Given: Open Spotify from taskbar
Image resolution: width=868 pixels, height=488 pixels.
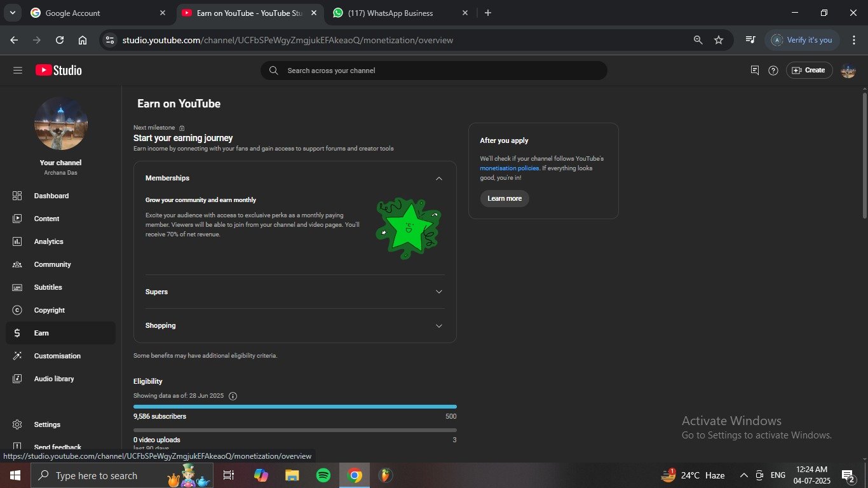Looking at the screenshot, I should 323,475.
